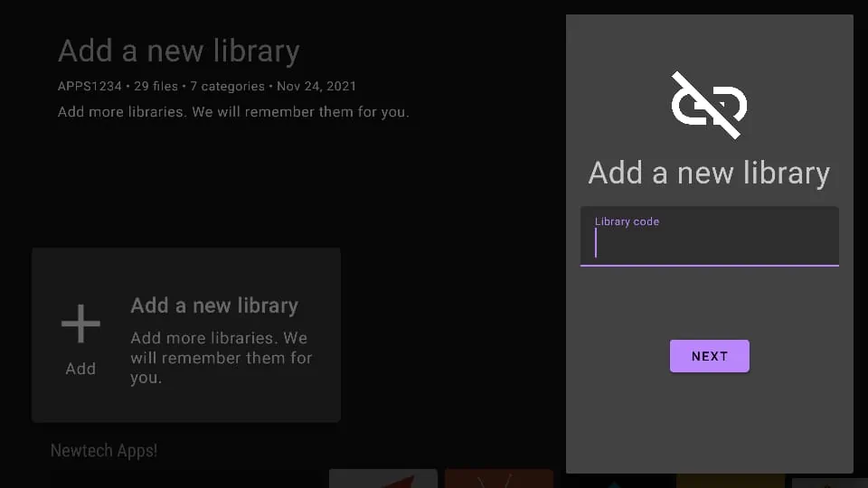Open the "Newtech Apps!" row label

[104, 450]
